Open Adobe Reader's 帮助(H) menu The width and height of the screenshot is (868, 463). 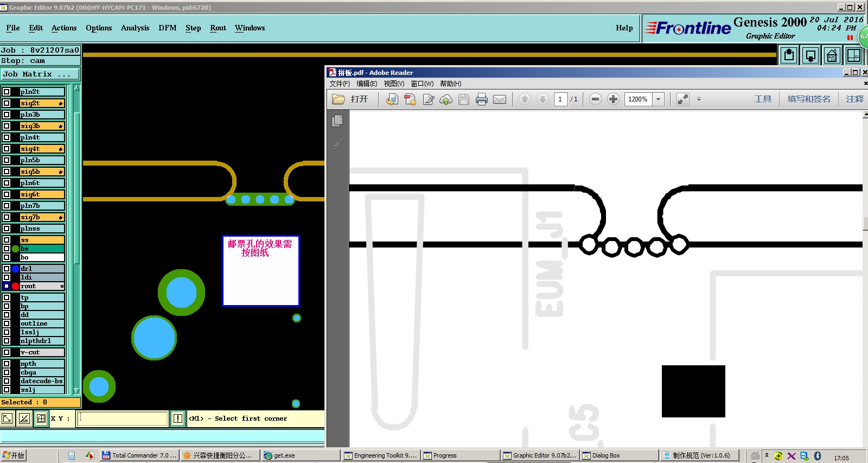pos(451,84)
